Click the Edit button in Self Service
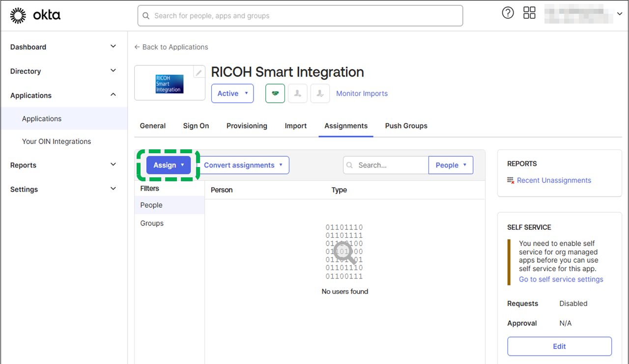 (559, 346)
